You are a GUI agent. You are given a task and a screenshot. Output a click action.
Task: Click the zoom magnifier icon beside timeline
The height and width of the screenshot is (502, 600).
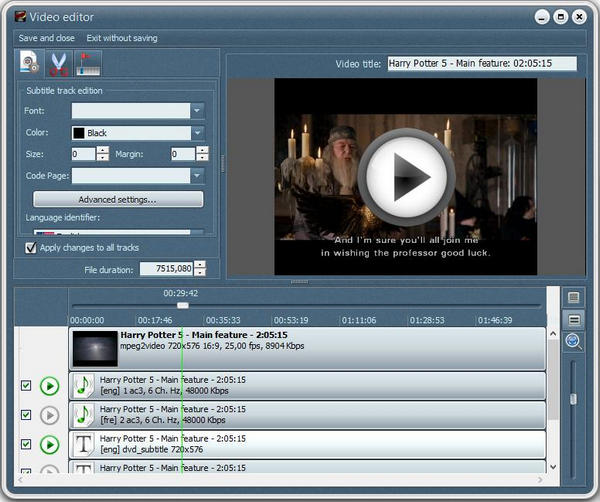pos(574,343)
